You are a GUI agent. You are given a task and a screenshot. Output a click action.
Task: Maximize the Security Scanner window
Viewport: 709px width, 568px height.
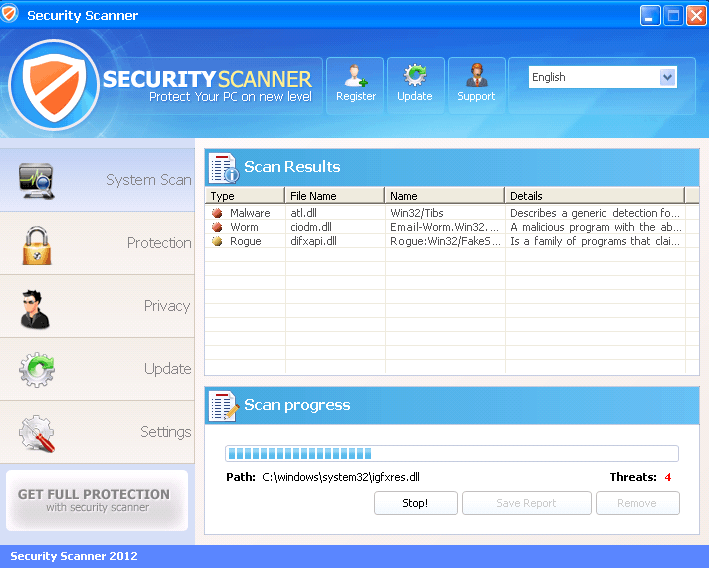click(x=673, y=15)
